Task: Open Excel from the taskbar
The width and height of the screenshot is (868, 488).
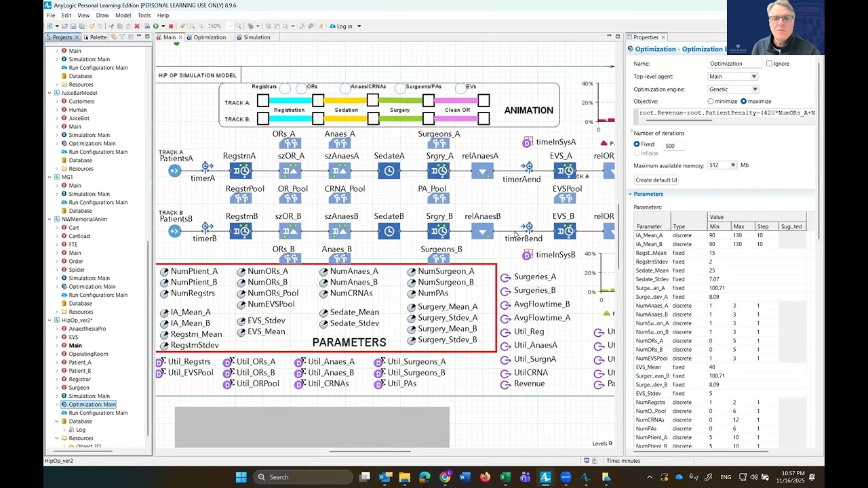Action: click(x=505, y=477)
